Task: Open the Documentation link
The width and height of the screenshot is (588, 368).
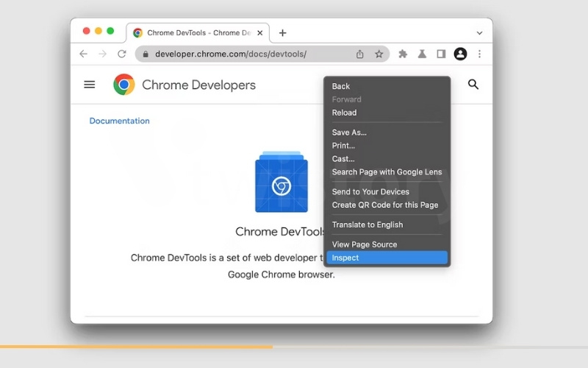Action: (119, 121)
